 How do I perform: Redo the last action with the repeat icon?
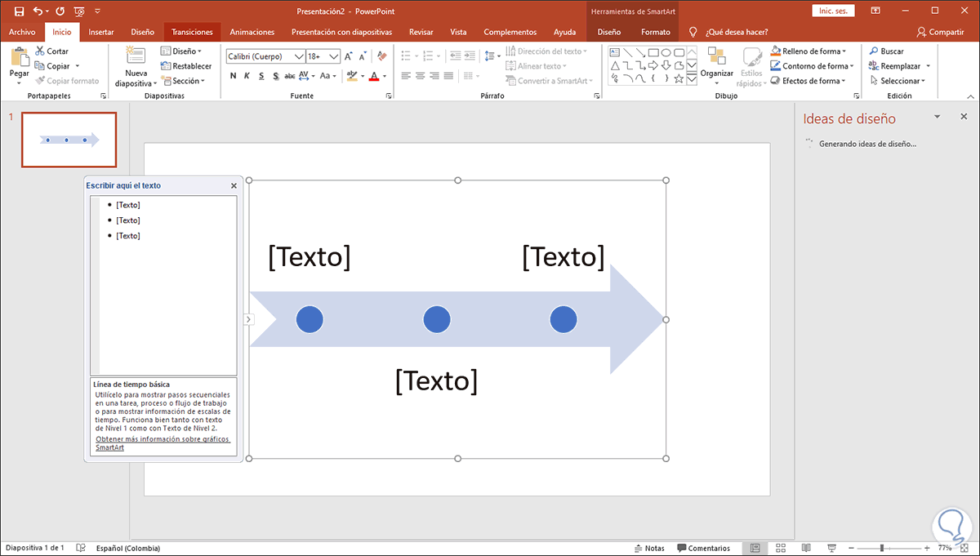pos(60,11)
